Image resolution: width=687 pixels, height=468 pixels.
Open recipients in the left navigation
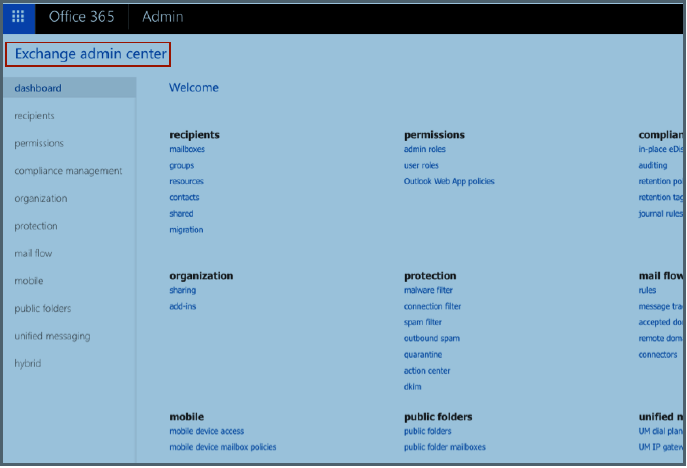pyautogui.click(x=34, y=116)
